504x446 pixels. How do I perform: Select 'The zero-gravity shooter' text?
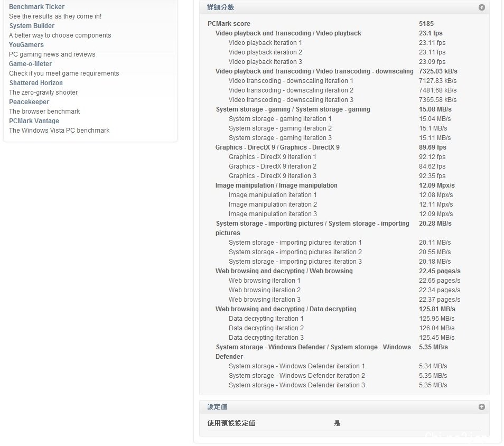[43, 92]
